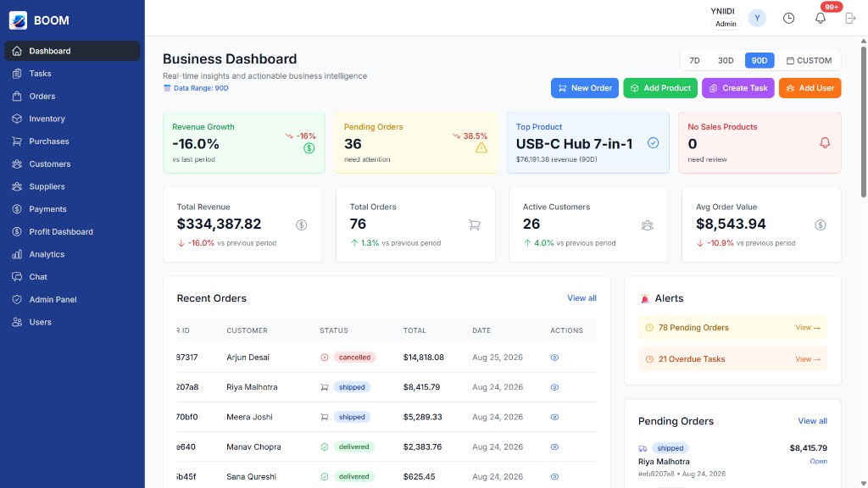This screenshot has width=868, height=488.
Task: Click the dollar icon in Revenue Growth card
Action: tap(309, 147)
